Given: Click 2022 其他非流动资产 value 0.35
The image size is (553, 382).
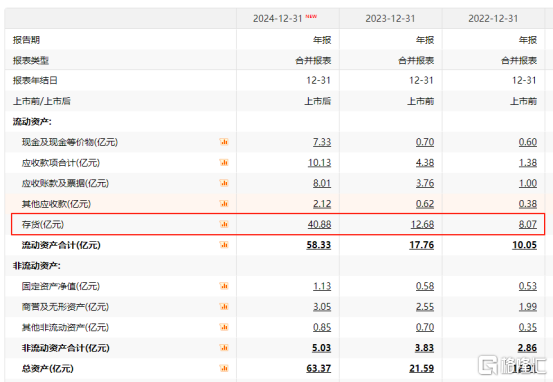Looking at the screenshot, I should [528, 327].
